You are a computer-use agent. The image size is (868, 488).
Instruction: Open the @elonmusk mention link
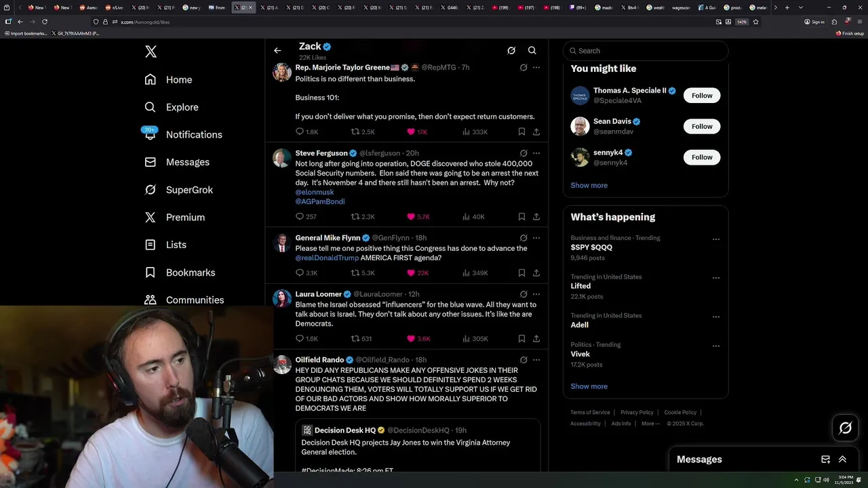pyautogui.click(x=315, y=192)
